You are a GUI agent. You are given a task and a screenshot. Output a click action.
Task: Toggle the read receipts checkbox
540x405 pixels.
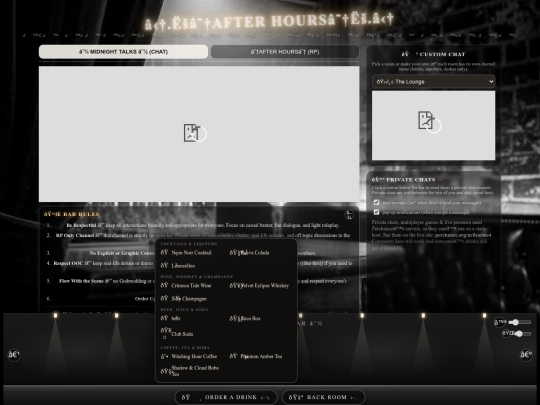pos(376,202)
